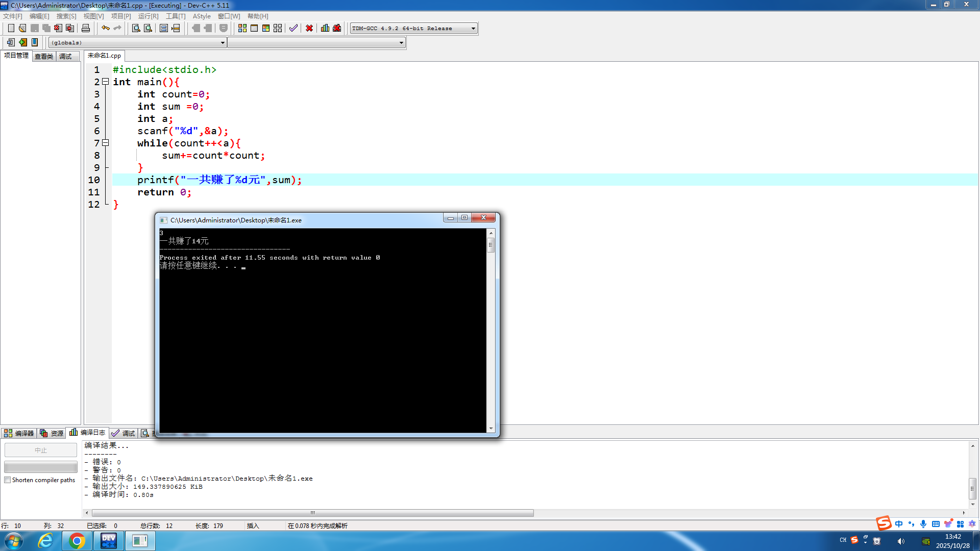Click the New file toolbar icon
Screen dimensions: 980x551
click(x=11, y=28)
